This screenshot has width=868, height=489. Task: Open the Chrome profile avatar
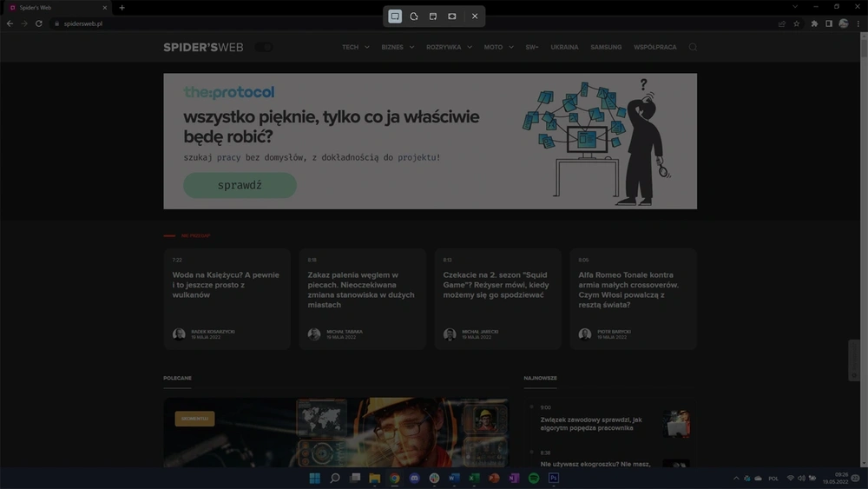tap(844, 23)
